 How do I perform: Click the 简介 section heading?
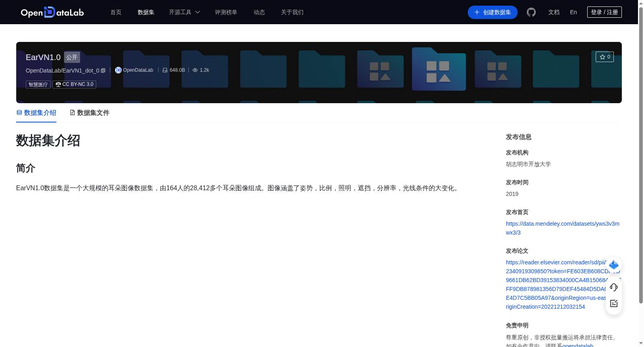point(26,168)
